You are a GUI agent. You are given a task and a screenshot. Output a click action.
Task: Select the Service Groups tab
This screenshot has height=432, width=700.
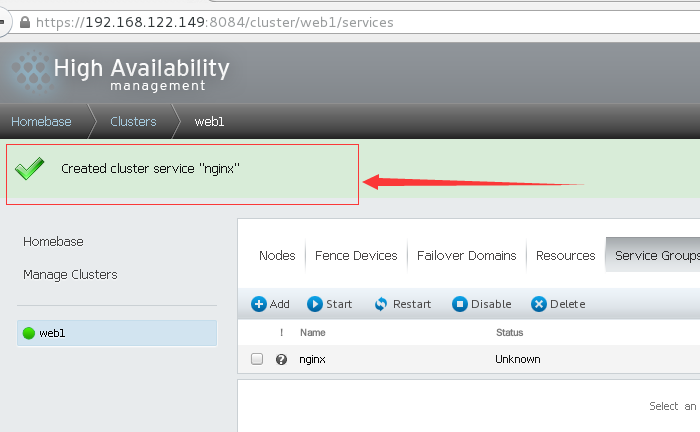point(656,255)
